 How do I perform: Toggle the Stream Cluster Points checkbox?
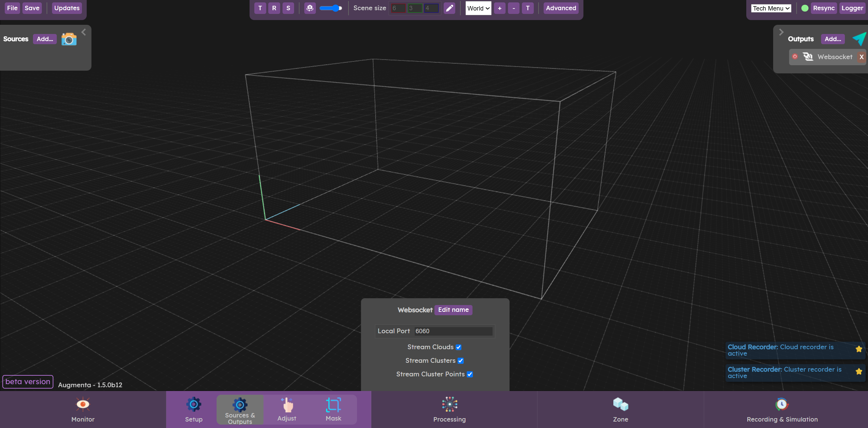coord(470,374)
